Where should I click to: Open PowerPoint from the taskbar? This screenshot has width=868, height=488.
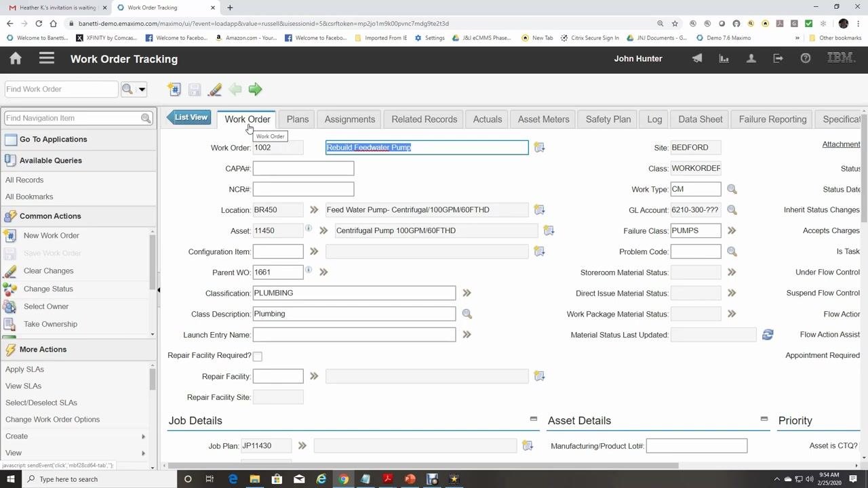pos(410,479)
